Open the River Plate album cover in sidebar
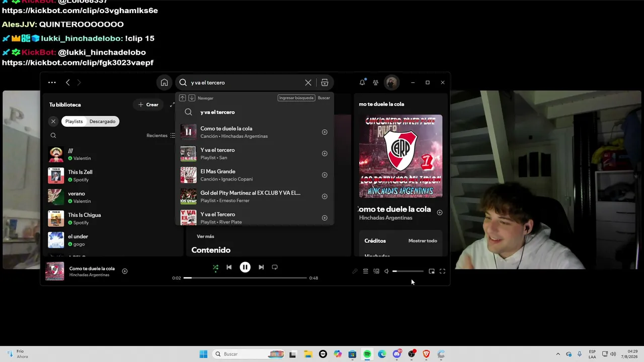The width and height of the screenshot is (644, 362). pyautogui.click(x=400, y=156)
